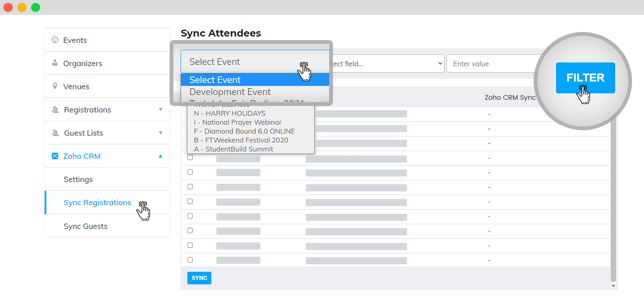Click the Events info icon in sidebar
Image resolution: width=644 pixels, height=303 pixels.
coord(55,40)
